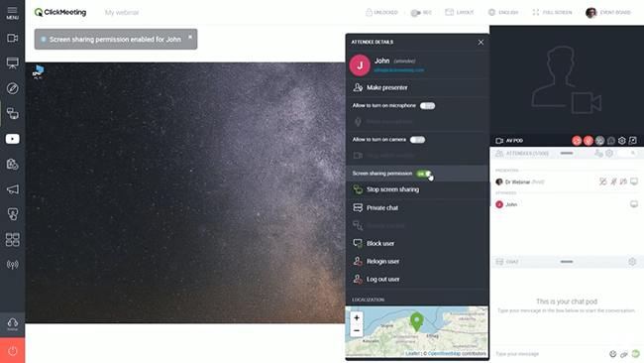The width and height of the screenshot is (644, 363).
Task: Click the attendee search field
Action: (627, 154)
